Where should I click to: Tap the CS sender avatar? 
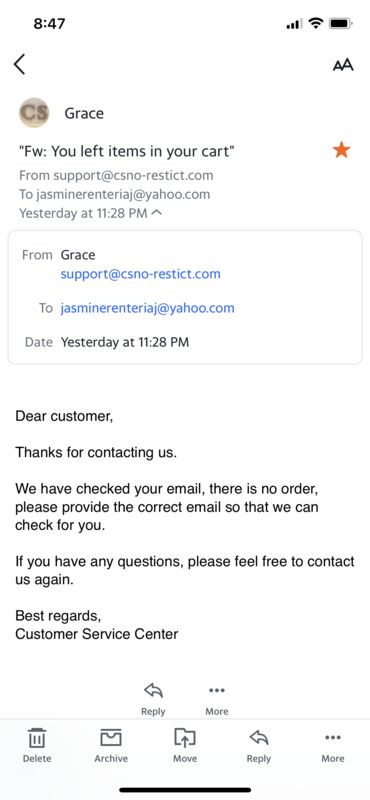[34, 113]
